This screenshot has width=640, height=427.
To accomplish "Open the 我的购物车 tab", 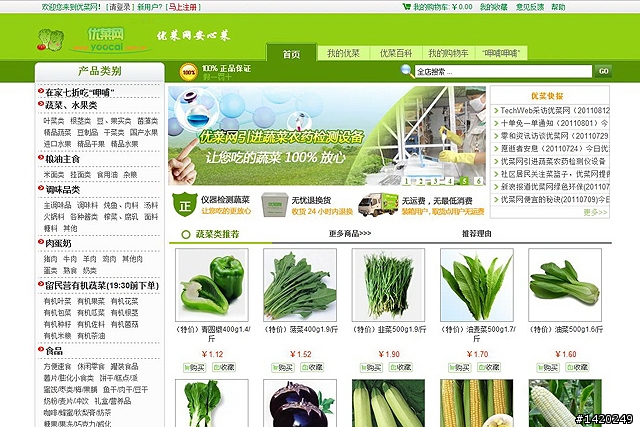I will 448,53.
